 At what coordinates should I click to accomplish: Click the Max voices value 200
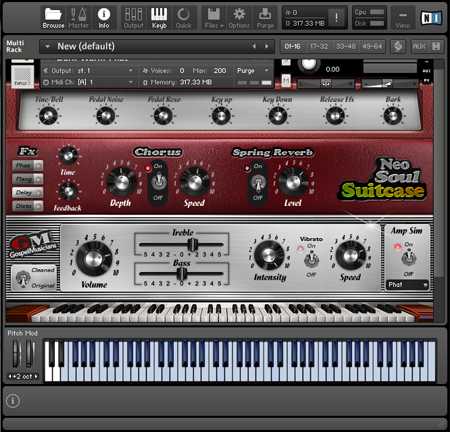[x=220, y=71]
